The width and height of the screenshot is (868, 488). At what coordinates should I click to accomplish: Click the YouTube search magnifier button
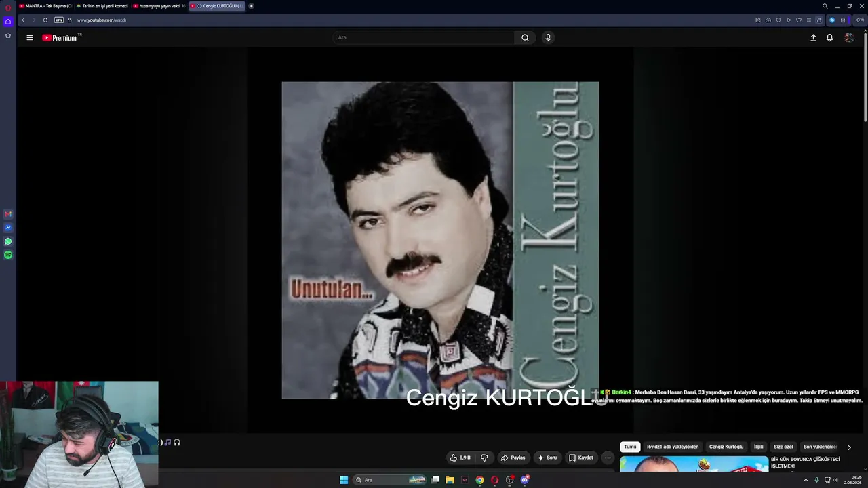[x=525, y=38]
